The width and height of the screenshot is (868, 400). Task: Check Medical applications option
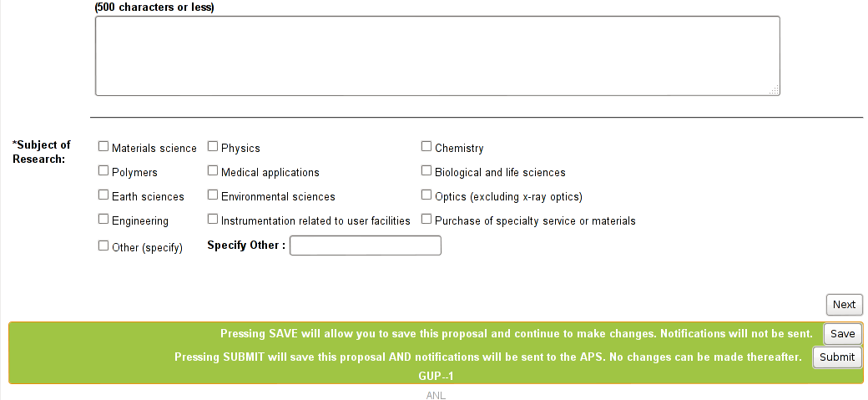(213, 171)
